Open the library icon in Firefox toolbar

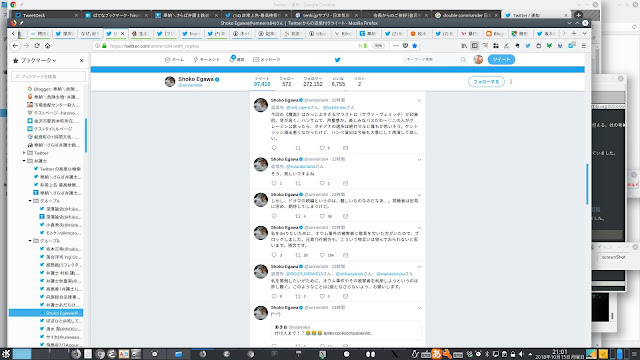pyautogui.click(x=464, y=46)
